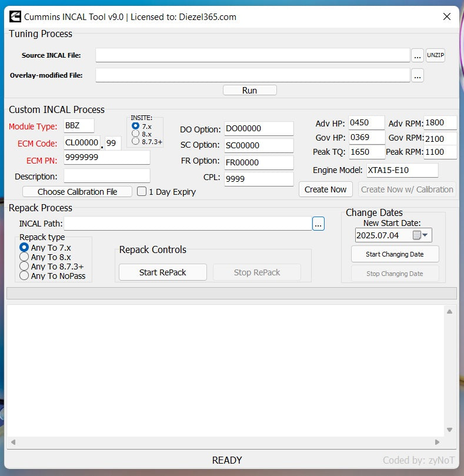Click the Cummins logo icon in title bar
The width and height of the screenshot is (464, 476).
pyautogui.click(x=15, y=16)
